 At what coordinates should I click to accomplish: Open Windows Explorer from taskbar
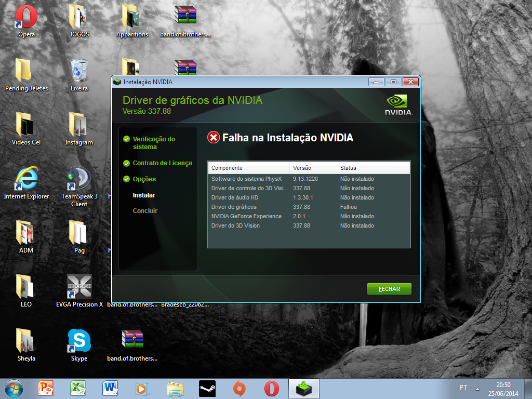(175, 389)
